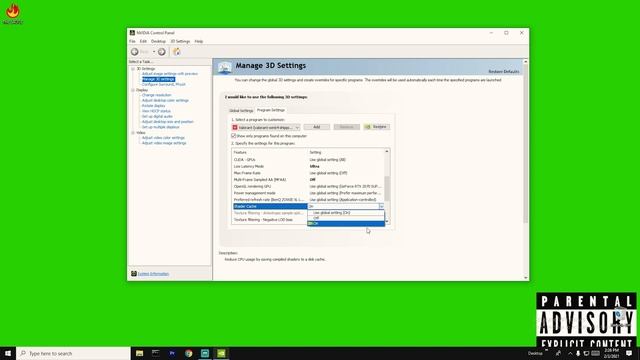Click the System Information link

(153, 274)
